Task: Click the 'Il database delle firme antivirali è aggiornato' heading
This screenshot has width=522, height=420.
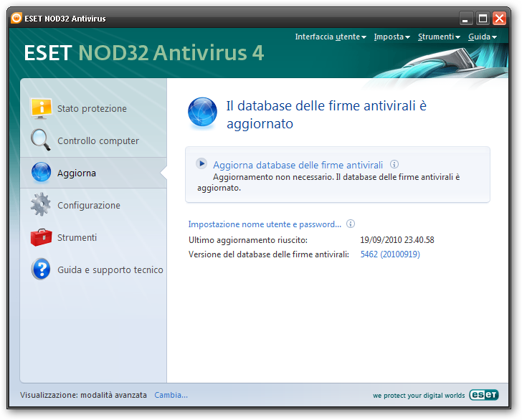Action: pos(326,115)
